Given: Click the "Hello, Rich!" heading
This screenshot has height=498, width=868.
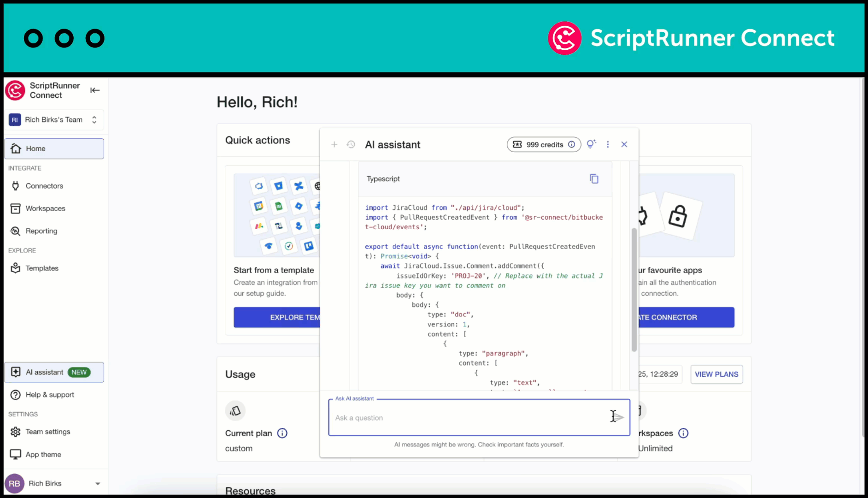Looking at the screenshot, I should (257, 102).
